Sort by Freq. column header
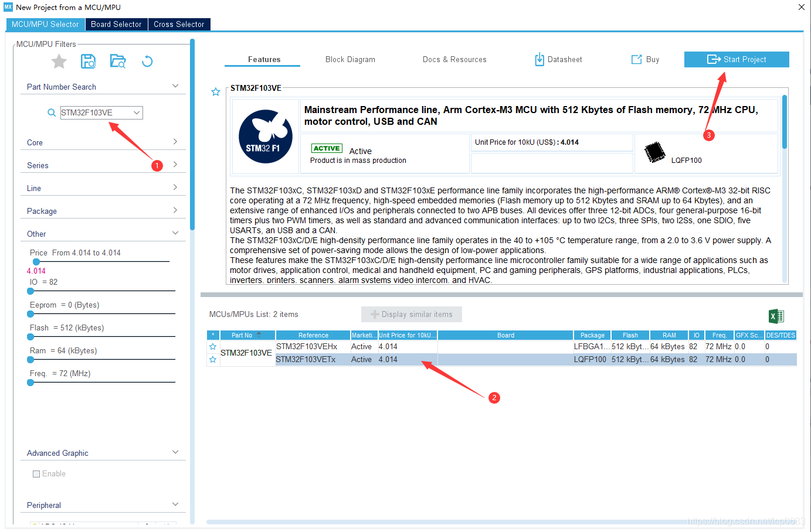Screen dimensions: 811x532 [x=720, y=335]
